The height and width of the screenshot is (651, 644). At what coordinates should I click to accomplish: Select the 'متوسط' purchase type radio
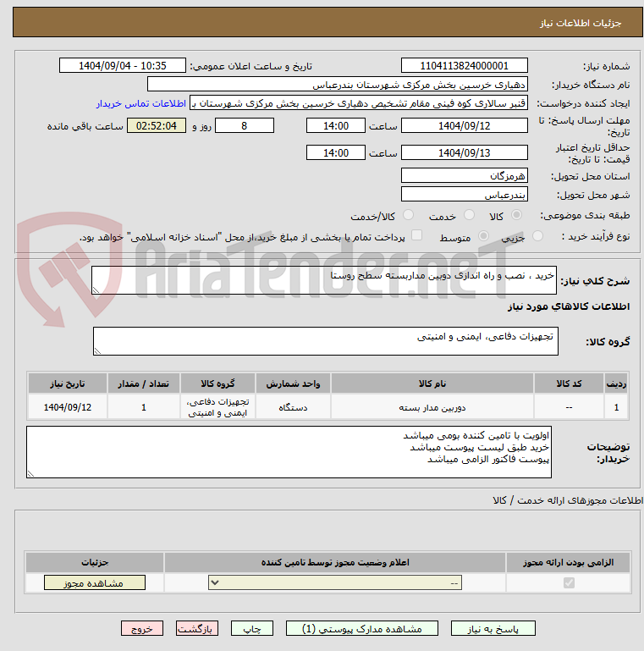[x=483, y=236]
